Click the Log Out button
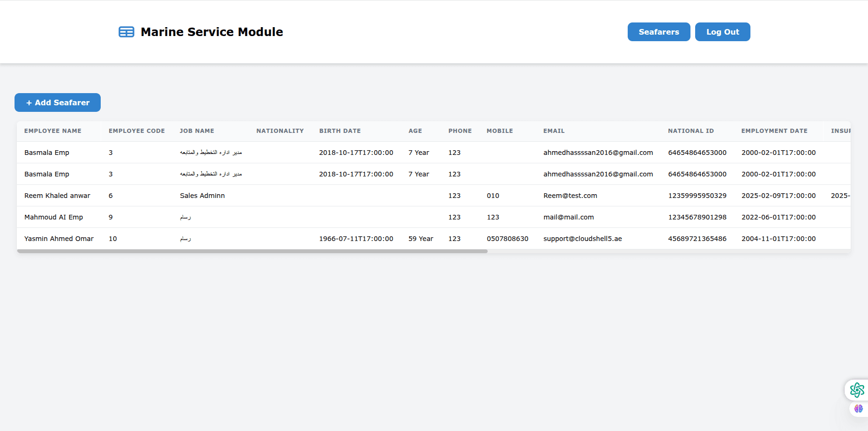The image size is (868, 431). [x=722, y=31]
